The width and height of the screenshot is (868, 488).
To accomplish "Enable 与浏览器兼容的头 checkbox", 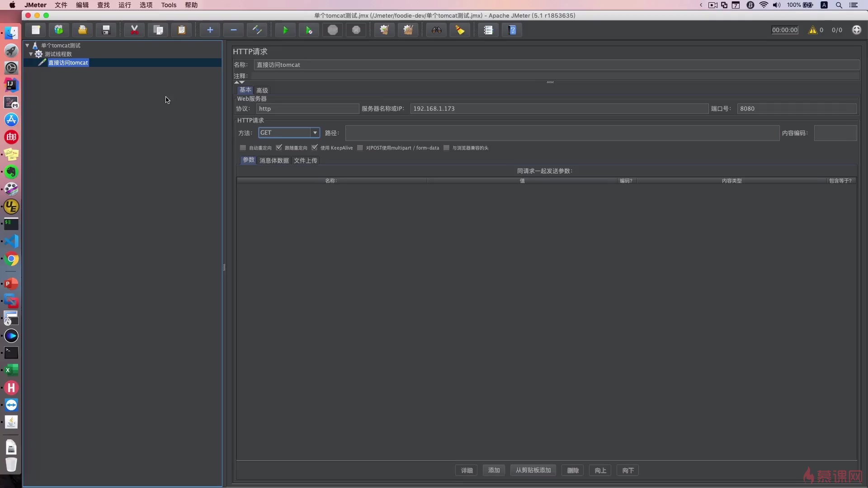I will pyautogui.click(x=446, y=148).
